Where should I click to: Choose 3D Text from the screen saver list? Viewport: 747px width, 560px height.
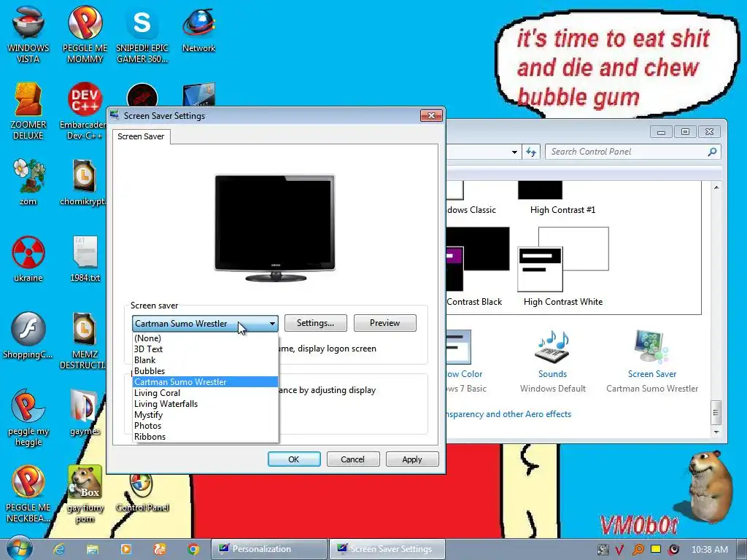coord(205,349)
